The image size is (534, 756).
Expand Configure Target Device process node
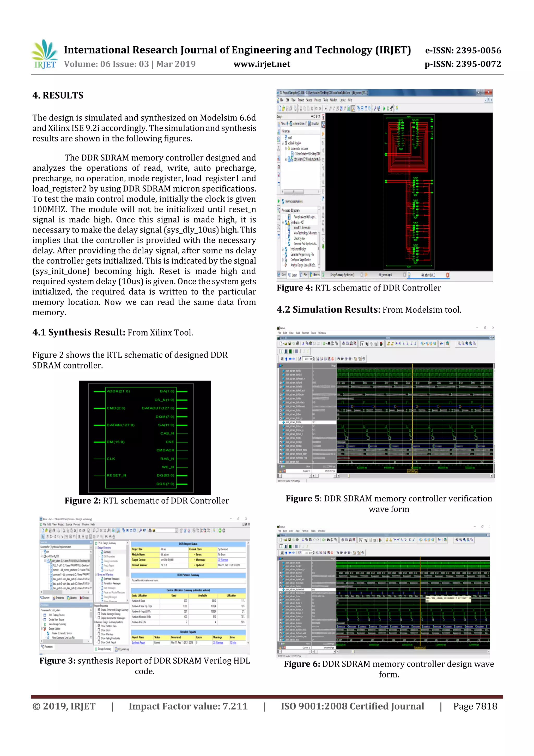coord(282,259)
